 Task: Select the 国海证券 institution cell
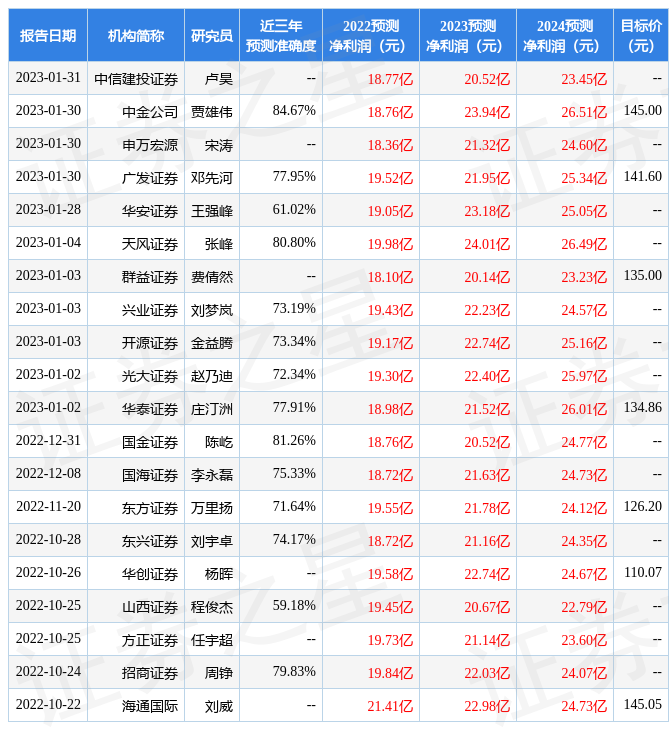[136, 475]
